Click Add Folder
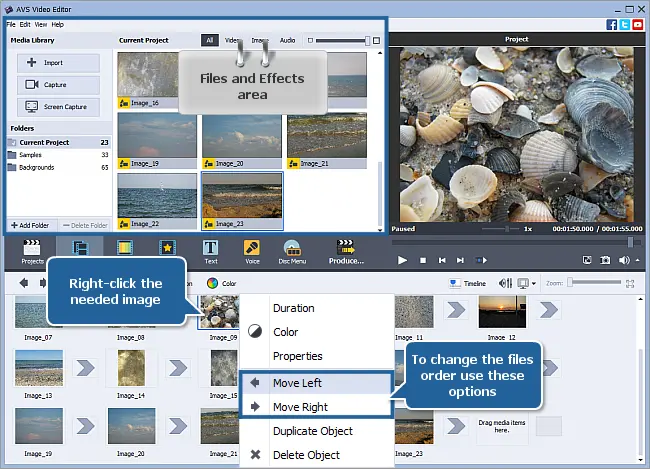 (30, 225)
